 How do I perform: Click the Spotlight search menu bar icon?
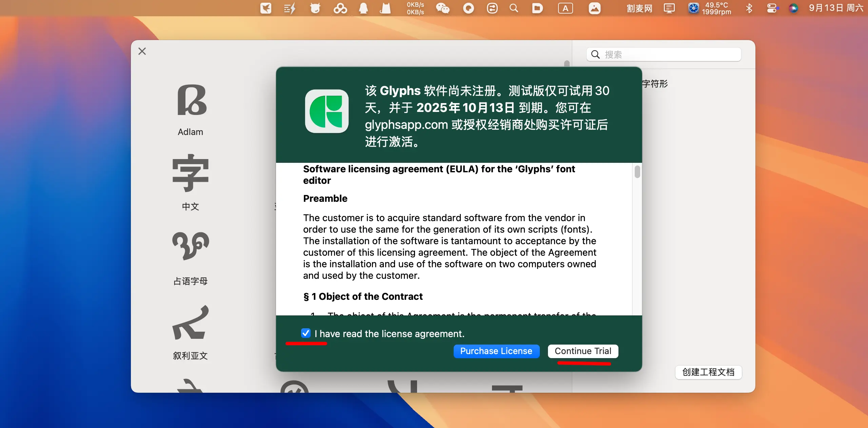point(514,8)
